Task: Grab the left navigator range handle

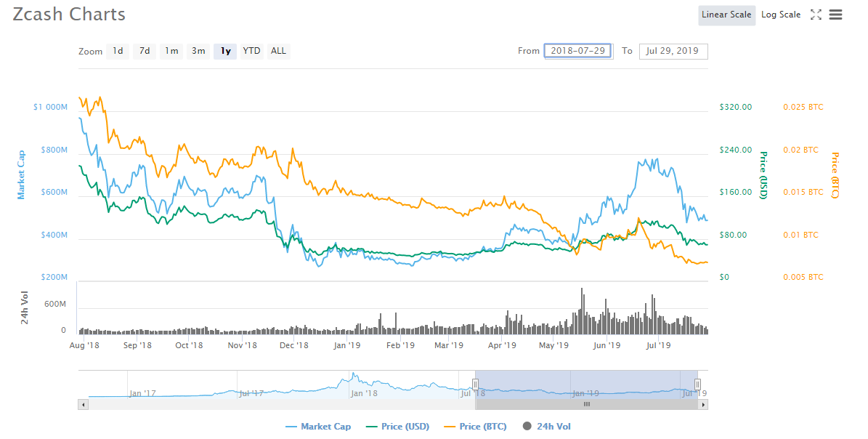Action: pyautogui.click(x=475, y=384)
